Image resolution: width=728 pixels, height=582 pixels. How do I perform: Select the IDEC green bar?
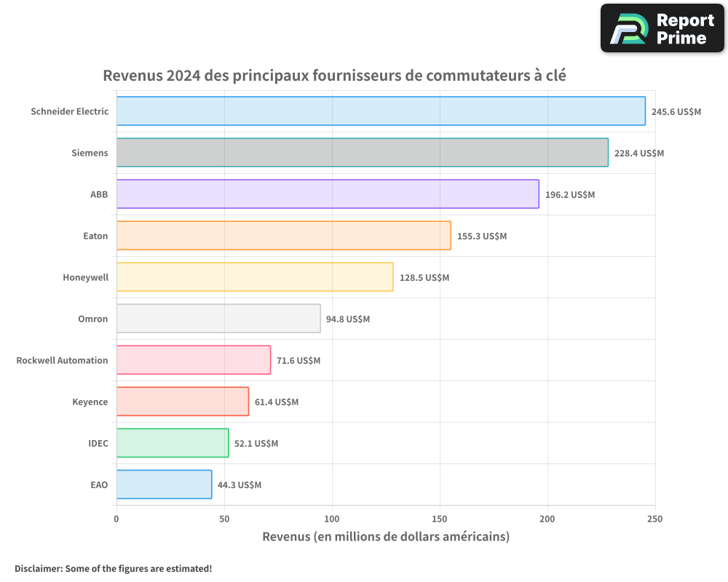point(171,443)
